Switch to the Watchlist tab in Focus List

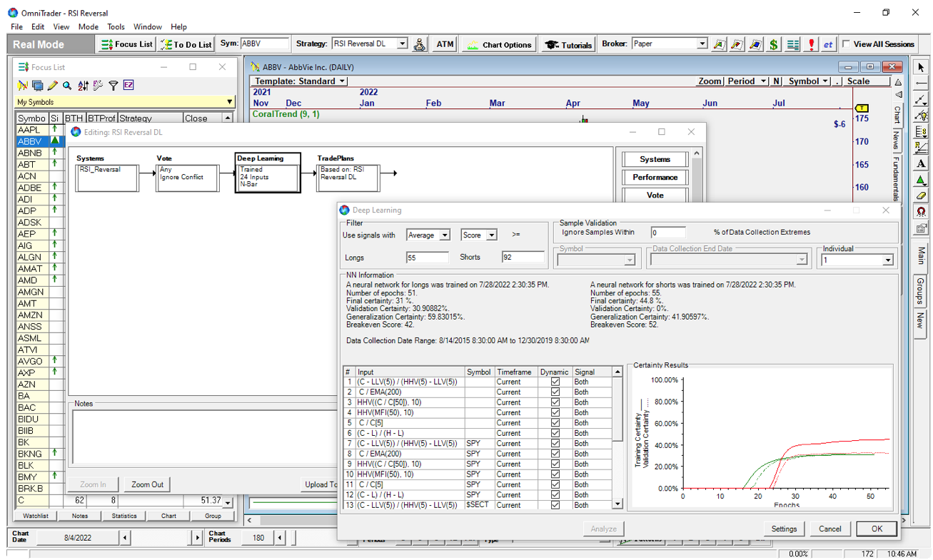[36, 516]
